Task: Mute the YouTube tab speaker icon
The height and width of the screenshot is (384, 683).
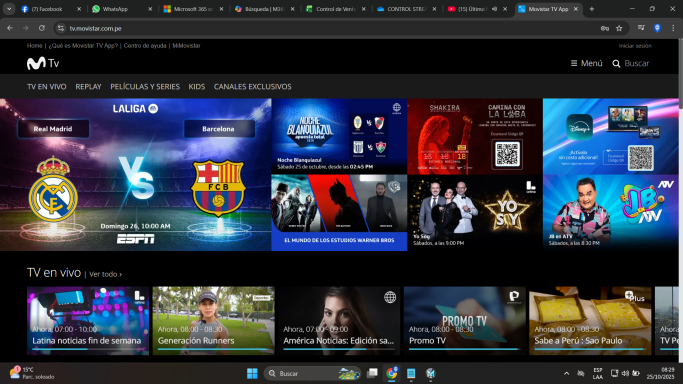Action: click(x=494, y=9)
